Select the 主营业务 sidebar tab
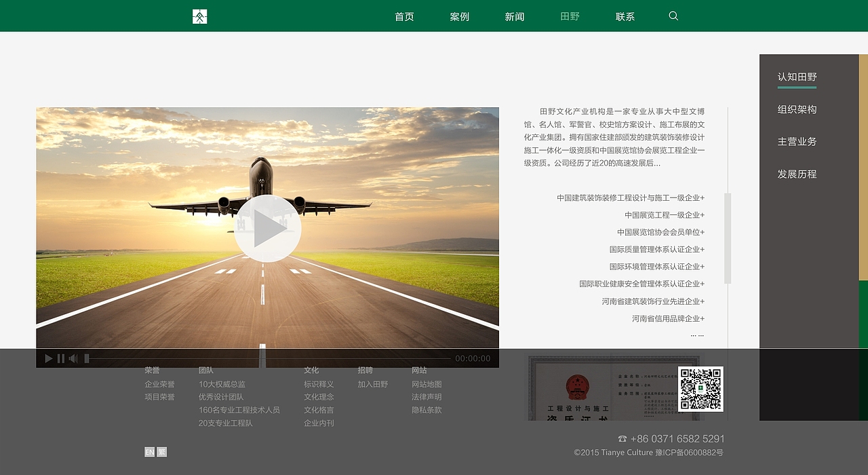868x475 pixels. [x=797, y=141]
